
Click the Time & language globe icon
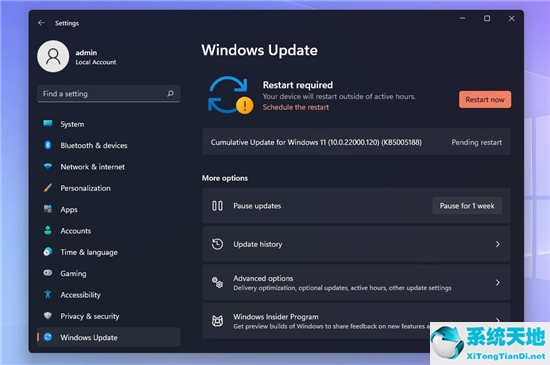coord(48,251)
